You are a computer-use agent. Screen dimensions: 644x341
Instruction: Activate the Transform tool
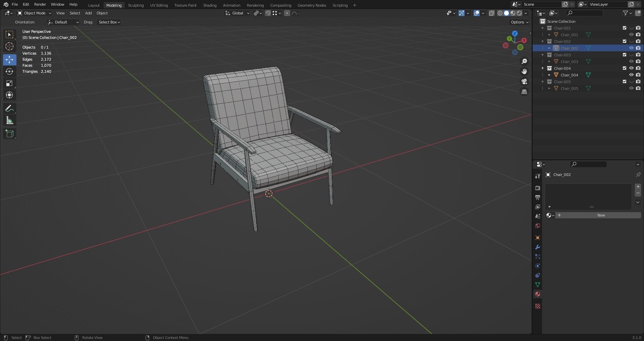pos(9,95)
